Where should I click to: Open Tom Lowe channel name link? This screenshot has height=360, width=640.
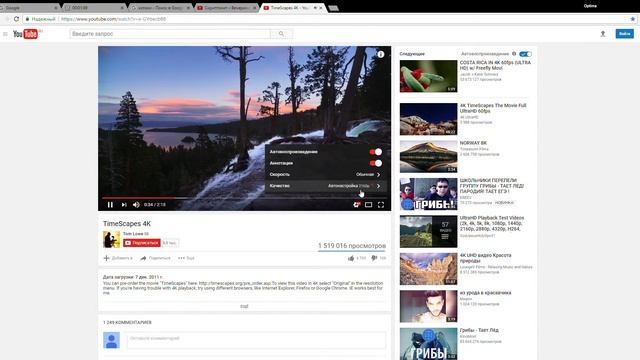point(136,234)
